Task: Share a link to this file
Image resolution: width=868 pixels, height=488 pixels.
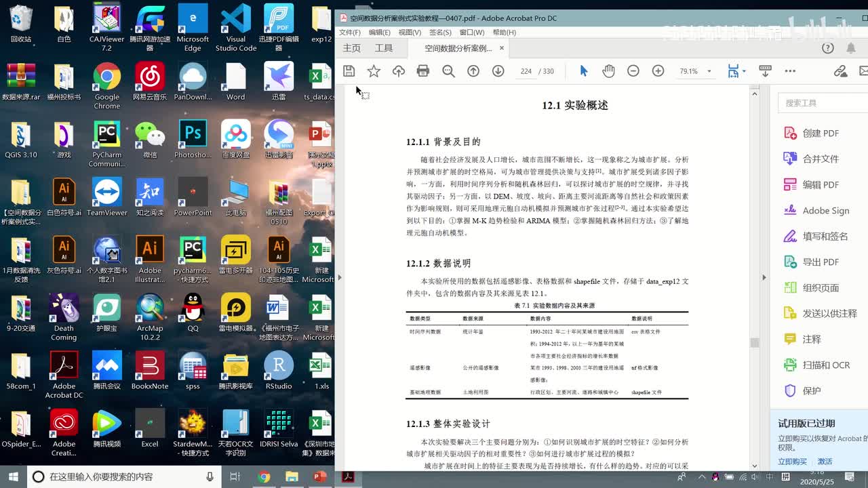Action: click(x=841, y=71)
